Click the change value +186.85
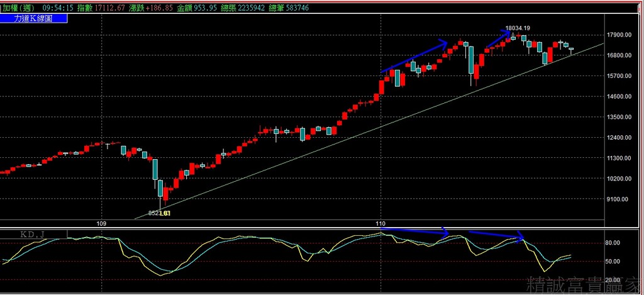This screenshot has width=644, height=295. [160, 8]
